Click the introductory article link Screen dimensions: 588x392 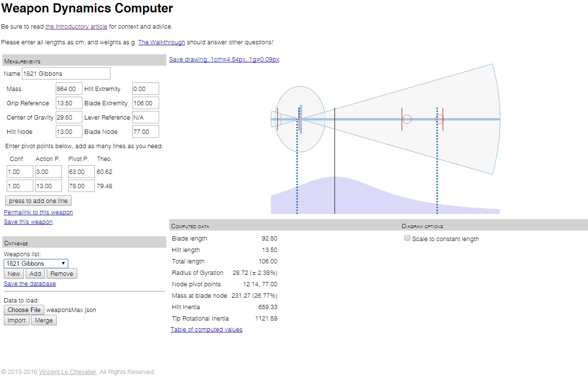click(76, 27)
